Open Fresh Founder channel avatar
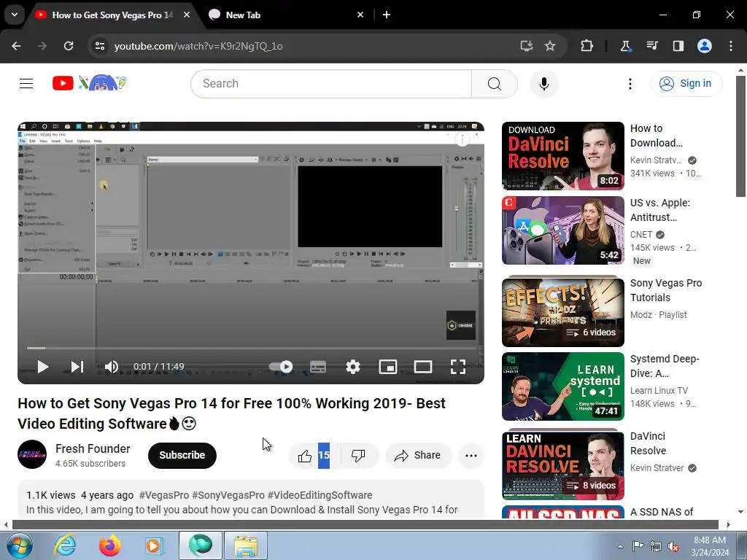Screen dimensions: 747x560 tap(32, 454)
